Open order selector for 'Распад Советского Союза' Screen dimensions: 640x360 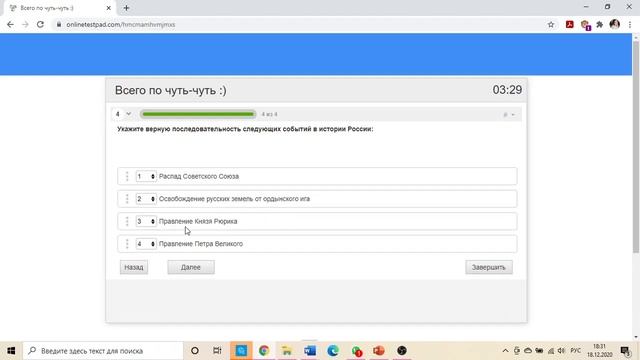146,176
